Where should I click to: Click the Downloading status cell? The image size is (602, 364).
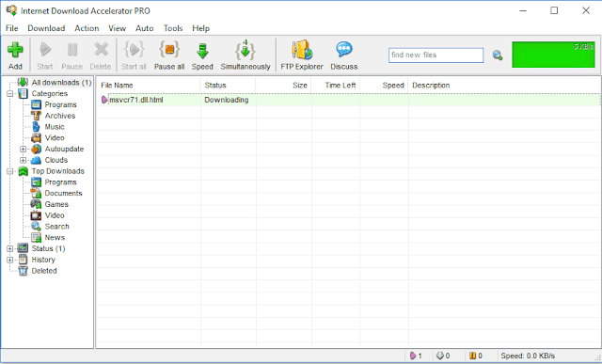(x=226, y=100)
